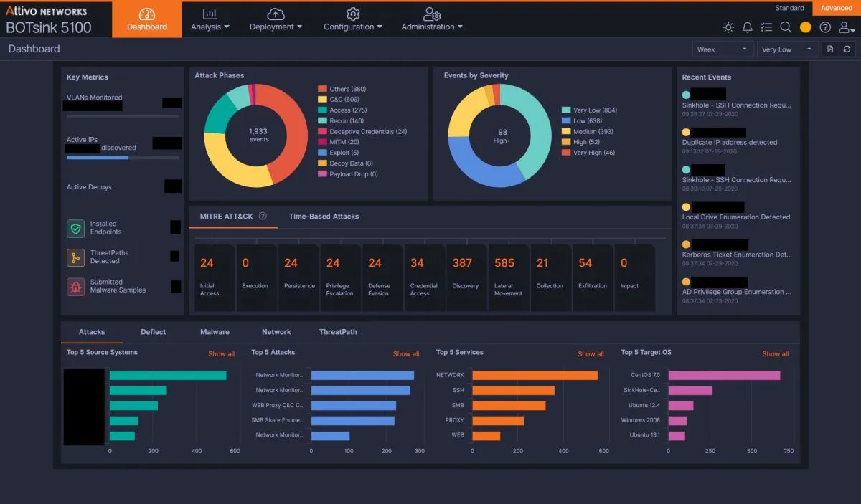Refresh the dashboard with refresh icon
The height and width of the screenshot is (504, 861).
pyautogui.click(x=847, y=49)
